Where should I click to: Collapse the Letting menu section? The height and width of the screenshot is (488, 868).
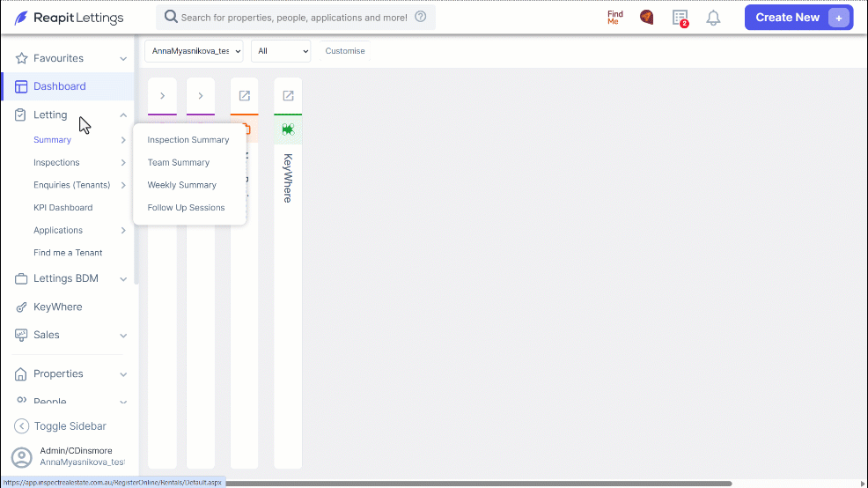[123, 115]
